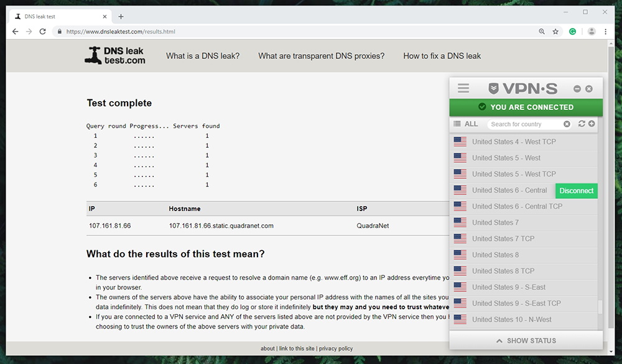Screen dimensions: 622x364
Task: Select United States 10 - N-West server
Action: click(524, 320)
